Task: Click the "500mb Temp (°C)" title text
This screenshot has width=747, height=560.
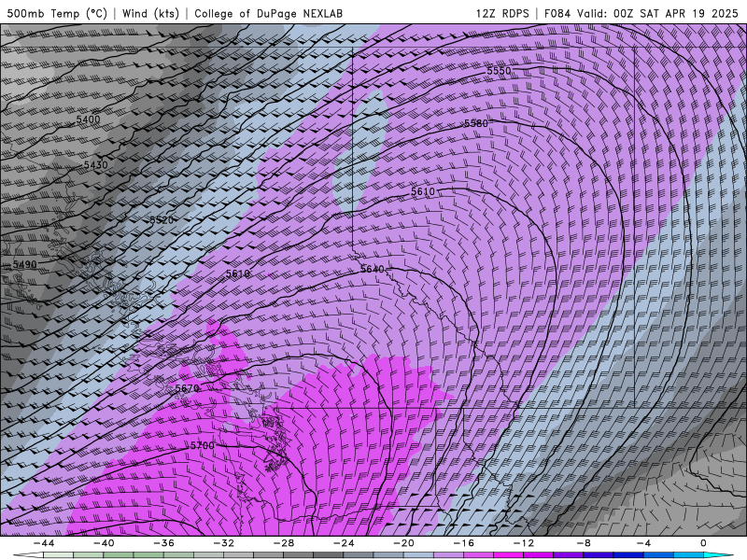Action: [x=58, y=13]
